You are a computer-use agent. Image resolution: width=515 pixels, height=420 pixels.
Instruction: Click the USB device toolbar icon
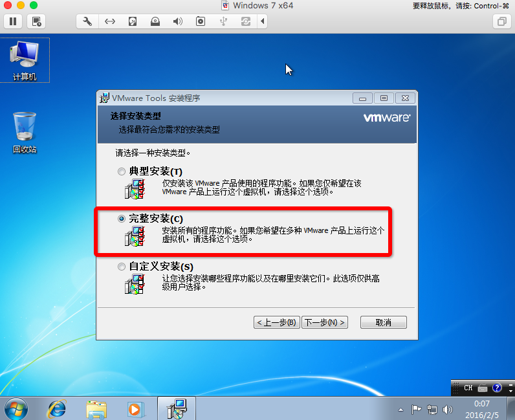tap(223, 21)
